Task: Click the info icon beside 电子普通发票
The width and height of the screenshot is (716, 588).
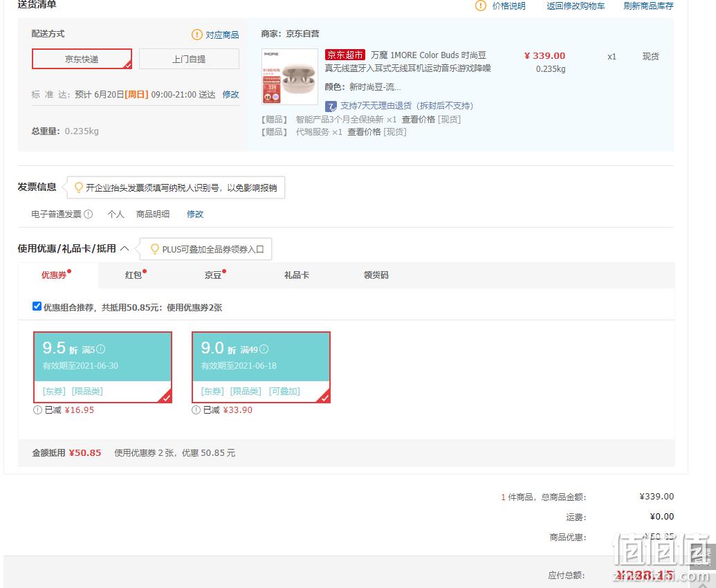Action: click(x=89, y=214)
